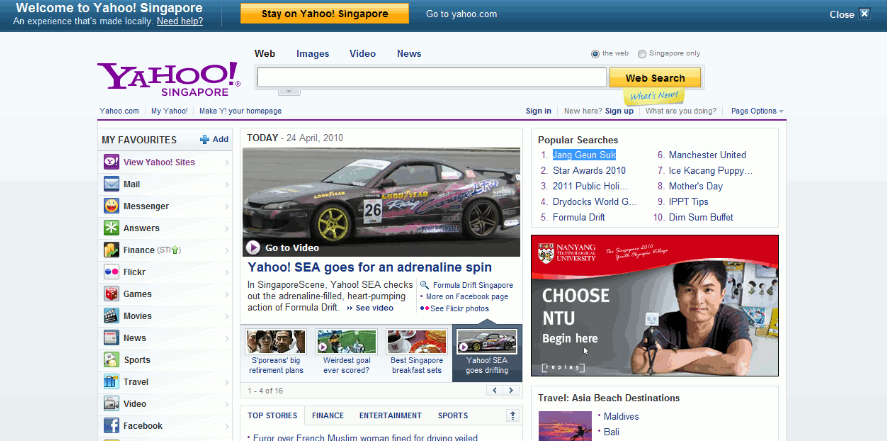Launch the Messenger smiley icon
This screenshot has width=887, height=441.
coord(111,206)
